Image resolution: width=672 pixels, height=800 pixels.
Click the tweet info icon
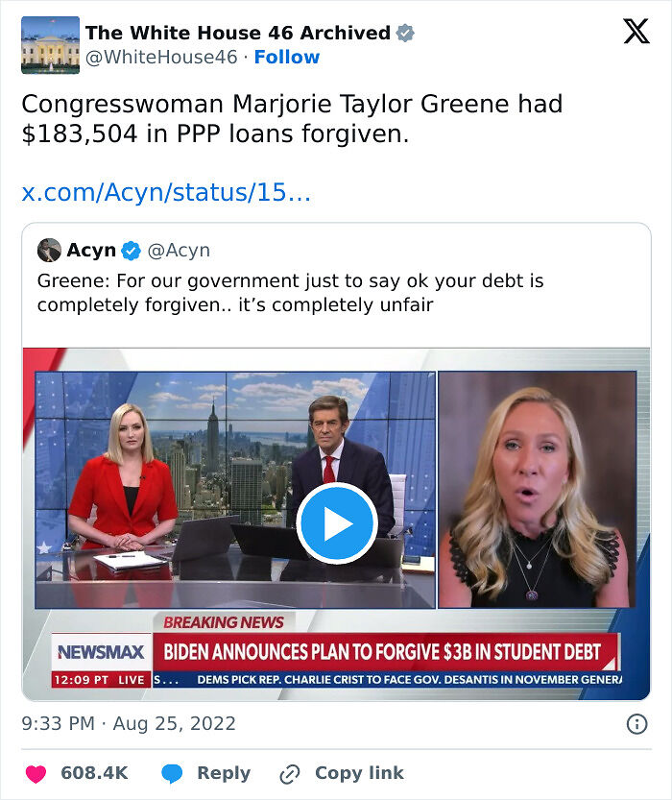pyautogui.click(x=636, y=723)
